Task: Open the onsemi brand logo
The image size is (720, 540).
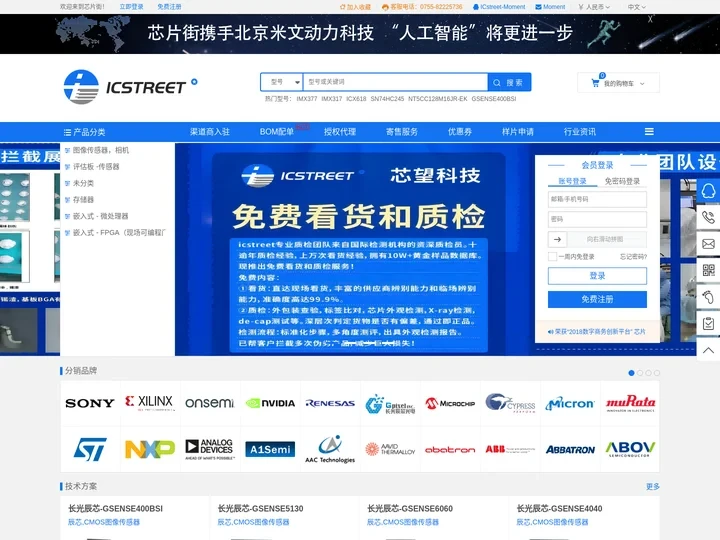Action: (210, 403)
